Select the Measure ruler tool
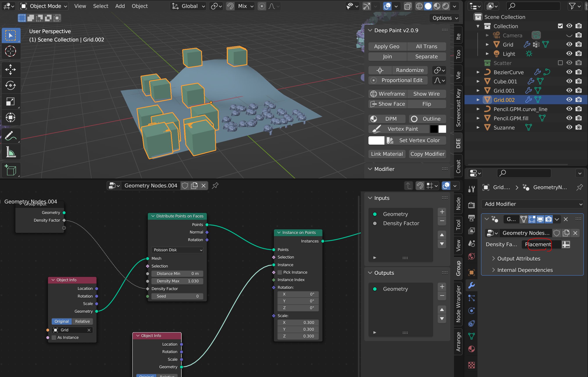The height and width of the screenshot is (377, 588). point(11,152)
